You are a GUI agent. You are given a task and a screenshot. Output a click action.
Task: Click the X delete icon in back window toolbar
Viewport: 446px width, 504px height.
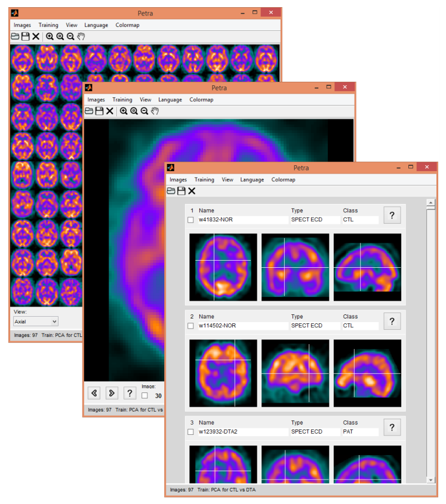pyautogui.click(x=36, y=36)
